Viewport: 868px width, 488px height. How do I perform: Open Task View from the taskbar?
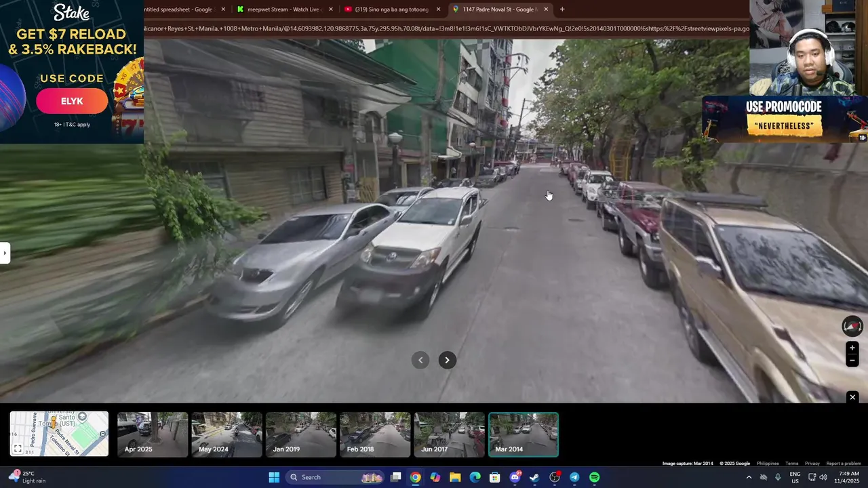(x=396, y=477)
